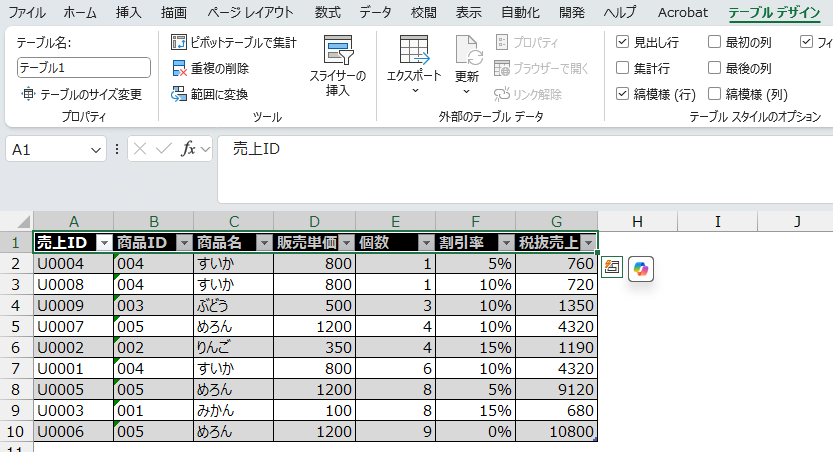Image resolution: width=833 pixels, height=452 pixels.
Task: Expand the Name Box dropdown arrow
Action: click(96, 150)
